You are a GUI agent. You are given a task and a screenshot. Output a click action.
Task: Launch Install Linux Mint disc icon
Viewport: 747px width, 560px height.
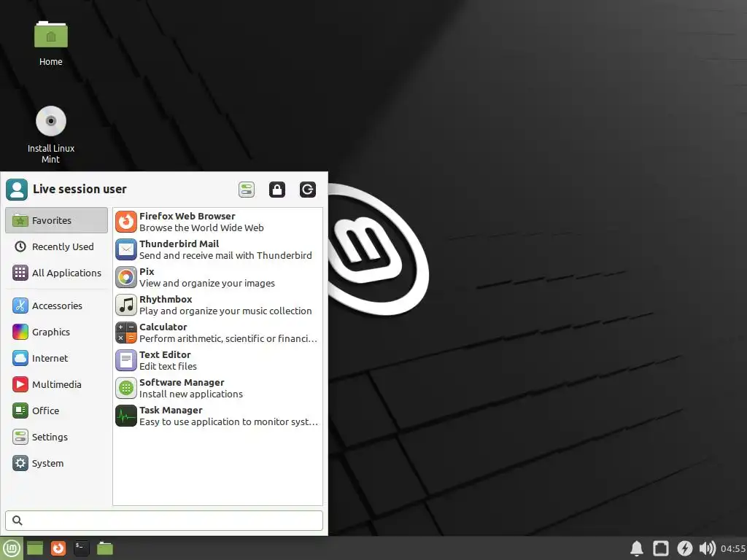[51, 134]
